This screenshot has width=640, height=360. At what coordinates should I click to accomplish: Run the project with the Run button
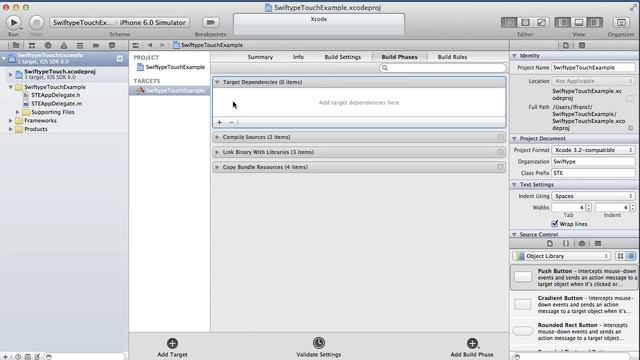tap(13, 22)
